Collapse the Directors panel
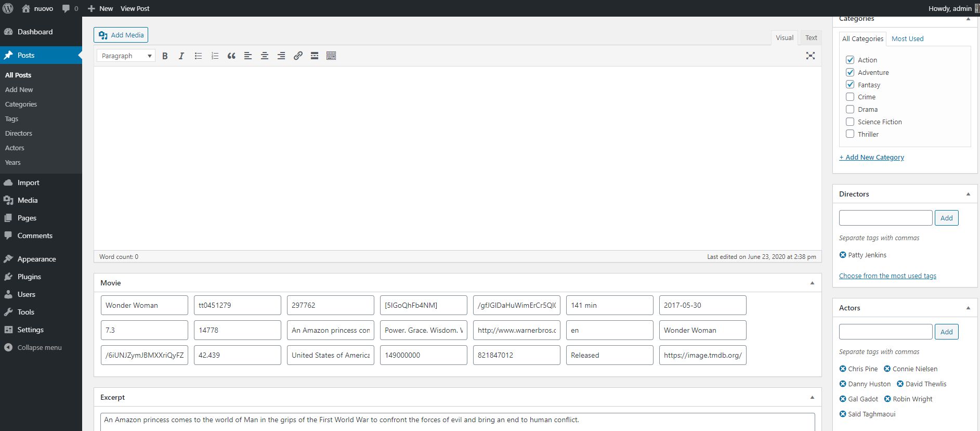The image size is (980, 431). tap(968, 194)
